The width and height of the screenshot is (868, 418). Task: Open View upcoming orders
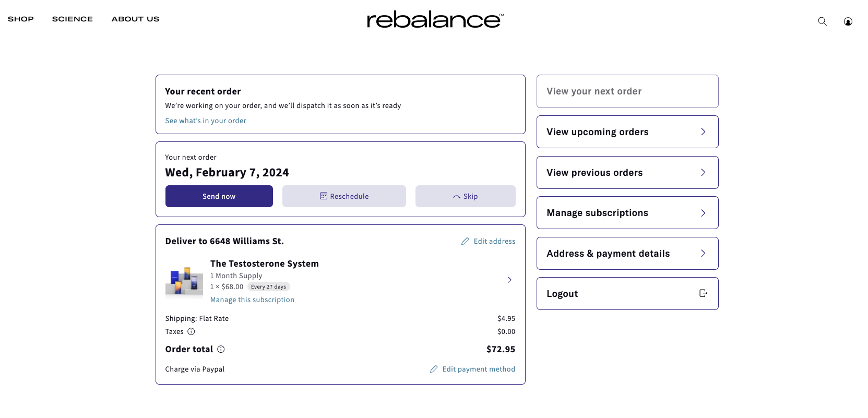coord(627,132)
